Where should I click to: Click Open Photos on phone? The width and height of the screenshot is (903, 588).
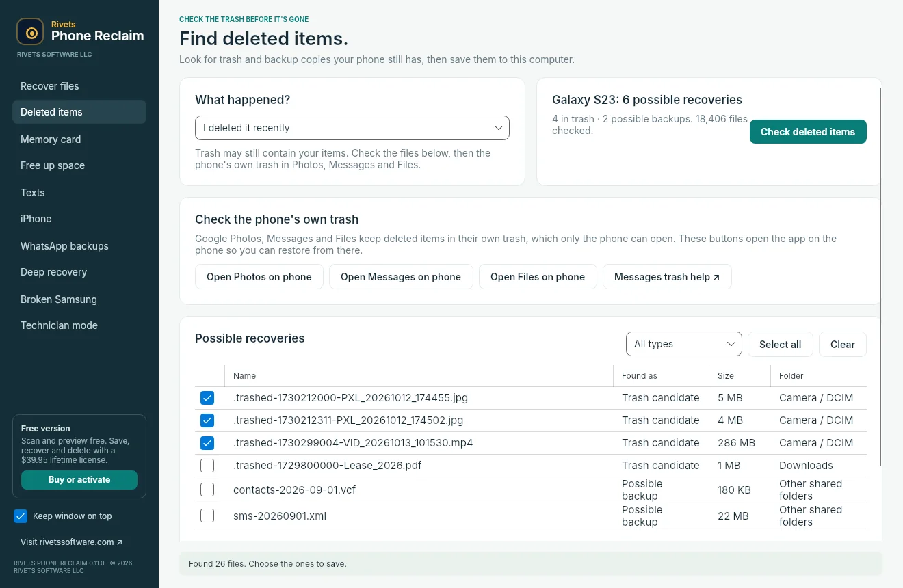pyautogui.click(x=259, y=277)
